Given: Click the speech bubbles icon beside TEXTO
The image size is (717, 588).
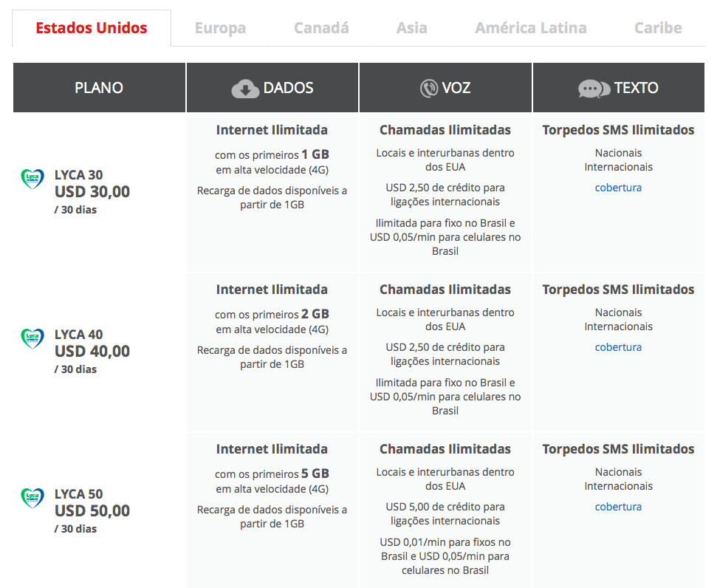Looking at the screenshot, I should [x=594, y=89].
